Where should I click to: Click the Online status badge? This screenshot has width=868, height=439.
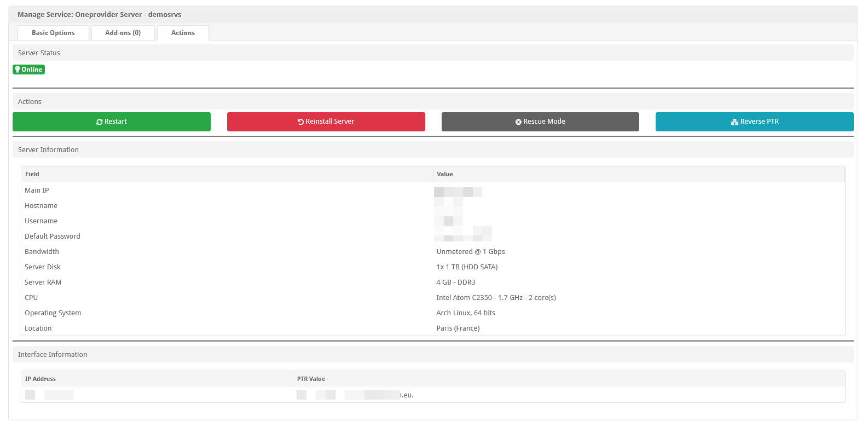click(x=29, y=70)
